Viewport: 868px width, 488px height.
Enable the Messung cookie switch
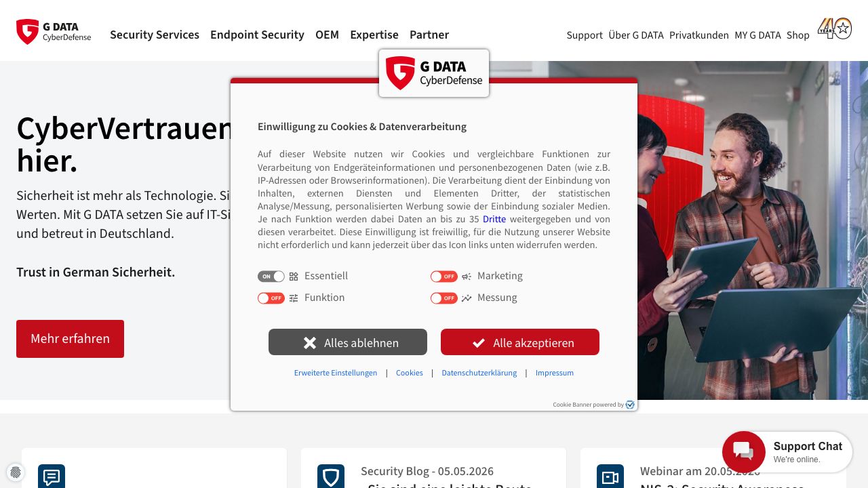443,298
